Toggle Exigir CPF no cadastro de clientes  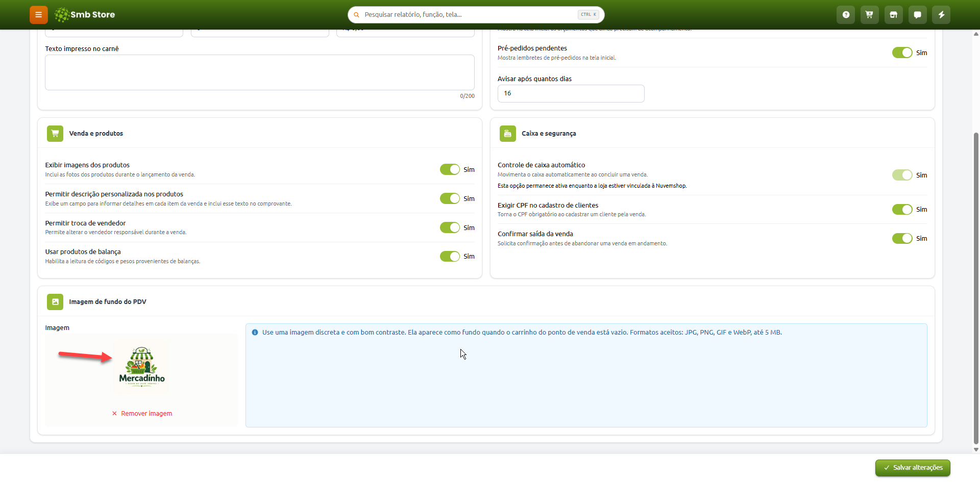(x=902, y=210)
